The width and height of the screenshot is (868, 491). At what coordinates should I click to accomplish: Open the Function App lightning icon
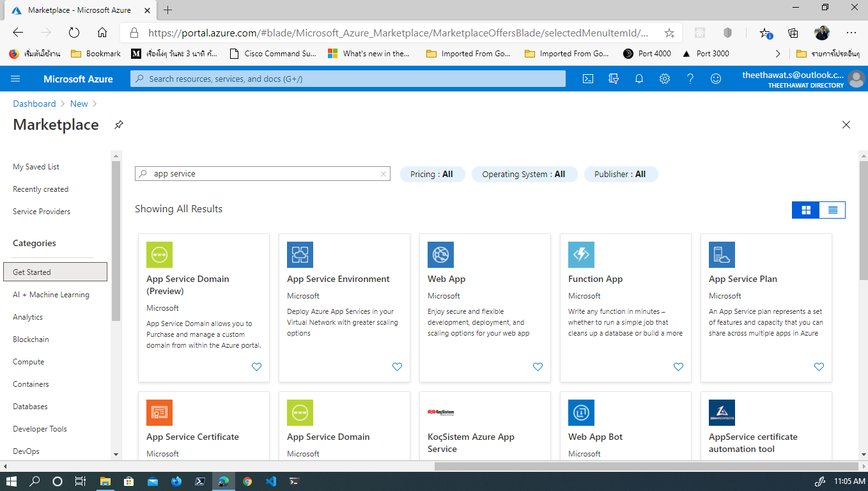[581, 254]
